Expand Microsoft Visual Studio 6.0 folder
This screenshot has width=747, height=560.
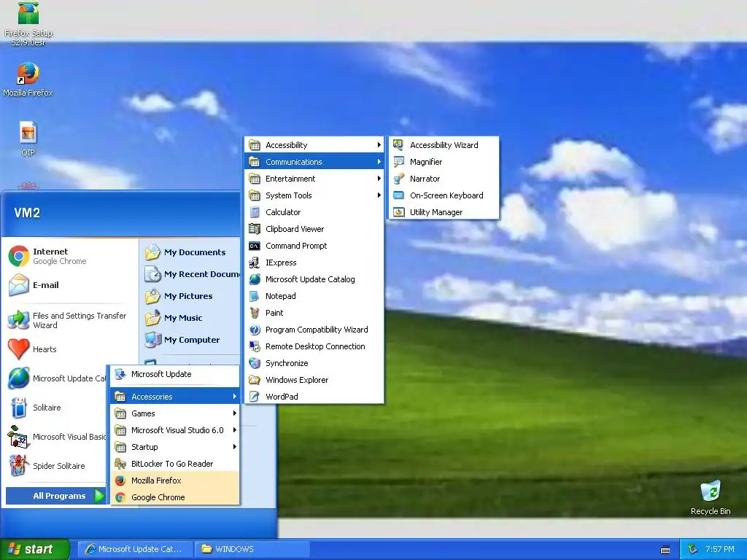(x=175, y=430)
